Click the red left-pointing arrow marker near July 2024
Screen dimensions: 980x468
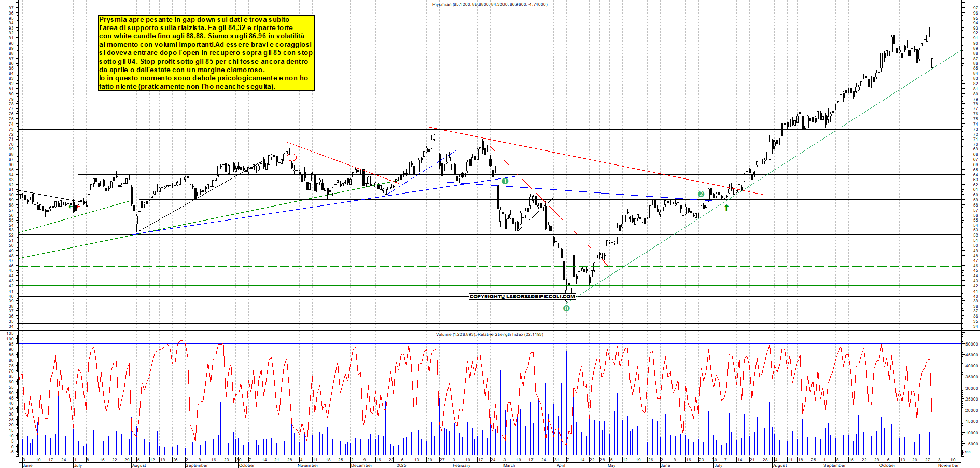click(78, 207)
